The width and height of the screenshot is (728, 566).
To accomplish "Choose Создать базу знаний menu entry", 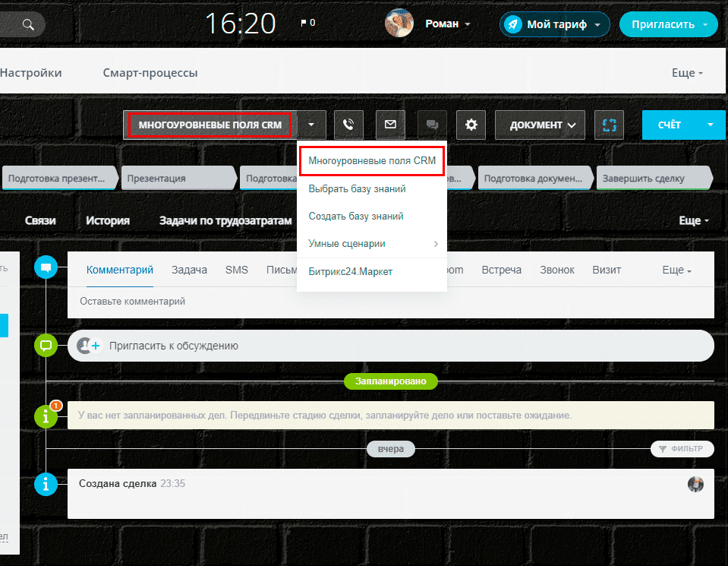I will tap(356, 216).
